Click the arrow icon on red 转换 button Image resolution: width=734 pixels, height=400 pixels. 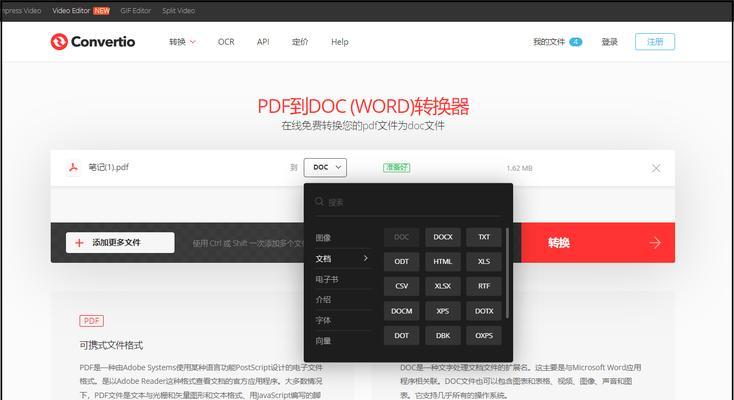click(655, 243)
